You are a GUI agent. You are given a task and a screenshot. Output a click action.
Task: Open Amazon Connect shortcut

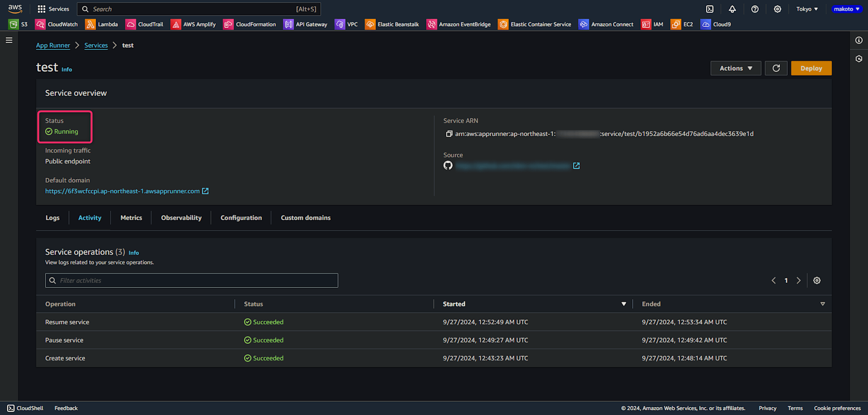click(606, 24)
